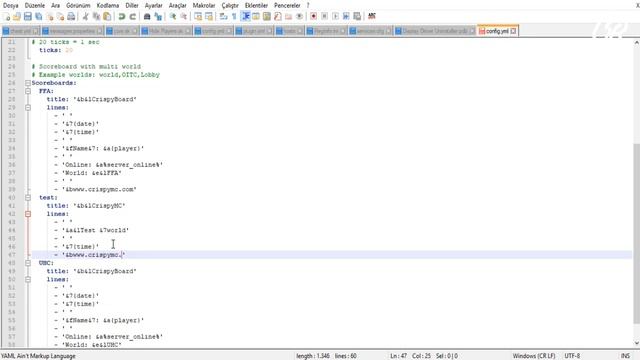Open Find dialog with the binoculars icon
The image size is (640, 360).
(147, 17)
